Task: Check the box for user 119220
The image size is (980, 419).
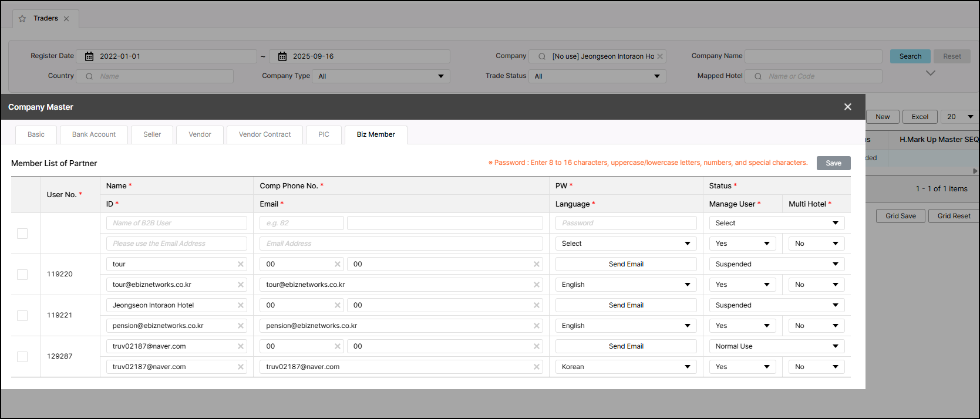Action: 22,274
